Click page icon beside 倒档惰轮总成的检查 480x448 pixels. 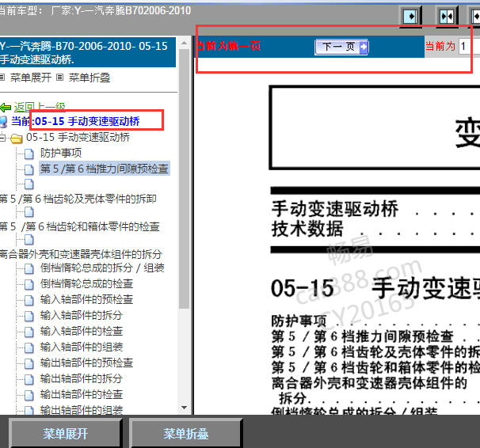[x=29, y=285]
